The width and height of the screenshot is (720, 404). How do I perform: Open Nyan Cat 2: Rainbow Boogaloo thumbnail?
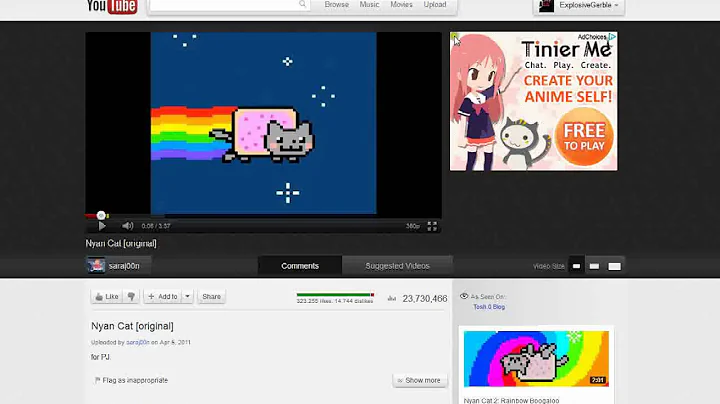(536, 359)
